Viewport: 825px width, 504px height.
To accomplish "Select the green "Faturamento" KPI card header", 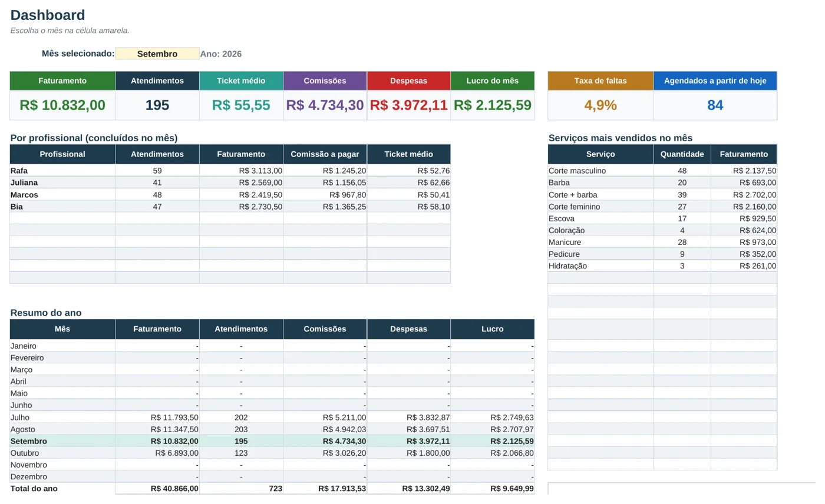I will point(62,81).
